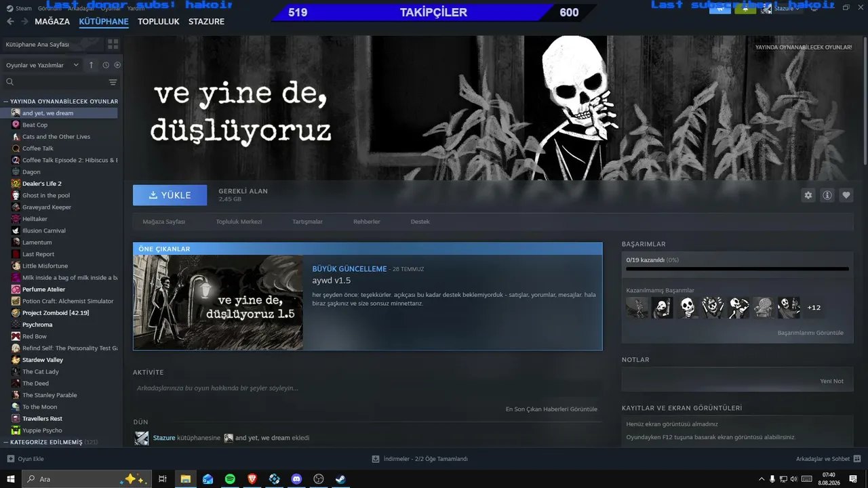Click the Stazure profile avatar
The image size is (868, 488).
coord(766,8)
